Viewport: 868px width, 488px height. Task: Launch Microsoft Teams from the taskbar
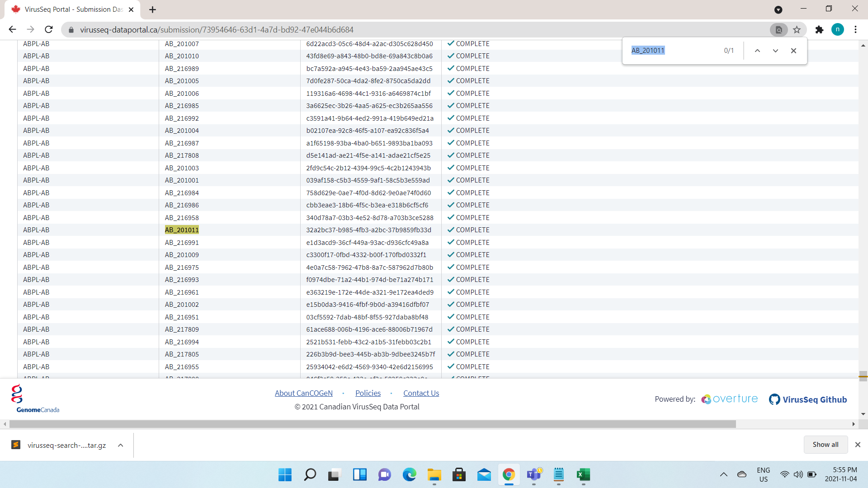point(534,475)
